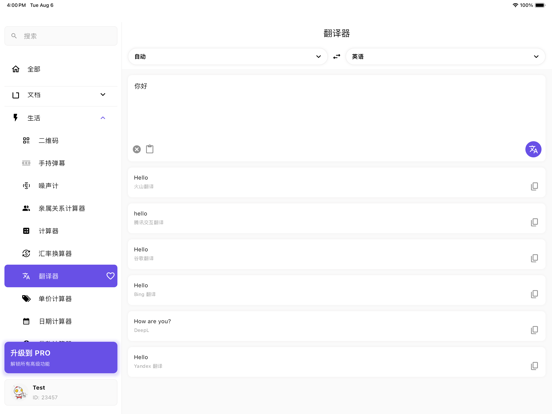Copy the 腾讯交互翻译 hello result
Screen dimensions: 552x414
tap(534, 222)
